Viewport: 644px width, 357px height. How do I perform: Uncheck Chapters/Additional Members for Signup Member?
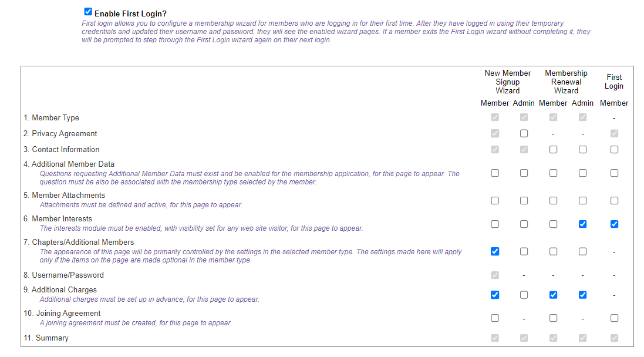pyautogui.click(x=495, y=251)
